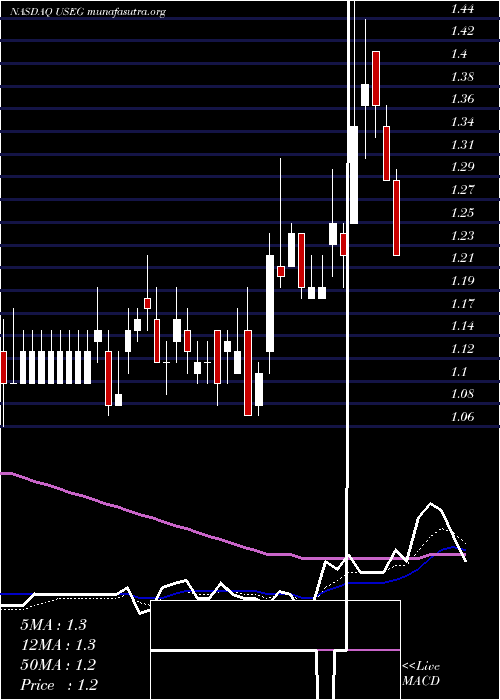Click the 1.25 price axis label
Image resolution: width=500 pixels, height=700 pixels.
pyautogui.click(x=462, y=212)
